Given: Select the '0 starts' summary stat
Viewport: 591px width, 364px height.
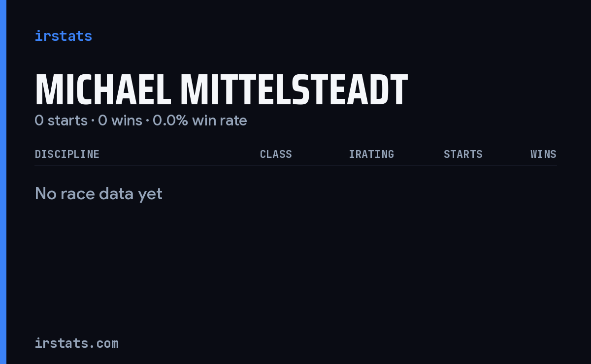Looking at the screenshot, I should (61, 121).
